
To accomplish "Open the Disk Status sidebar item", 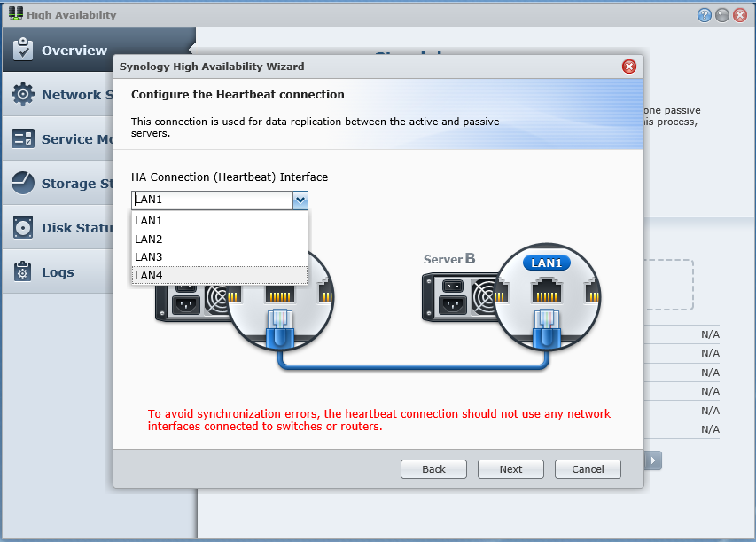I will tap(58, 227).
